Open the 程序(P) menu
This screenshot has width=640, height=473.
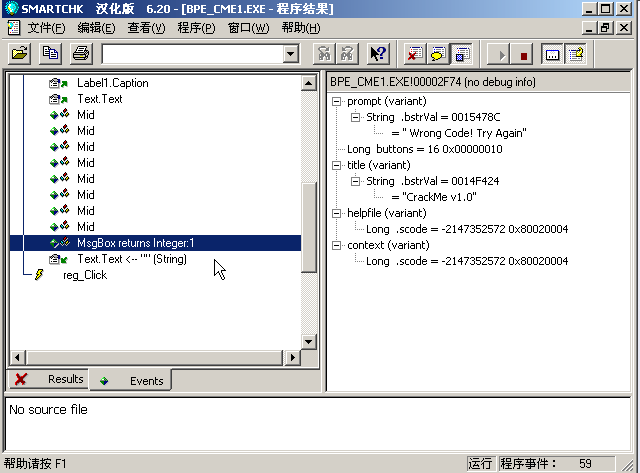coord(196,28)
